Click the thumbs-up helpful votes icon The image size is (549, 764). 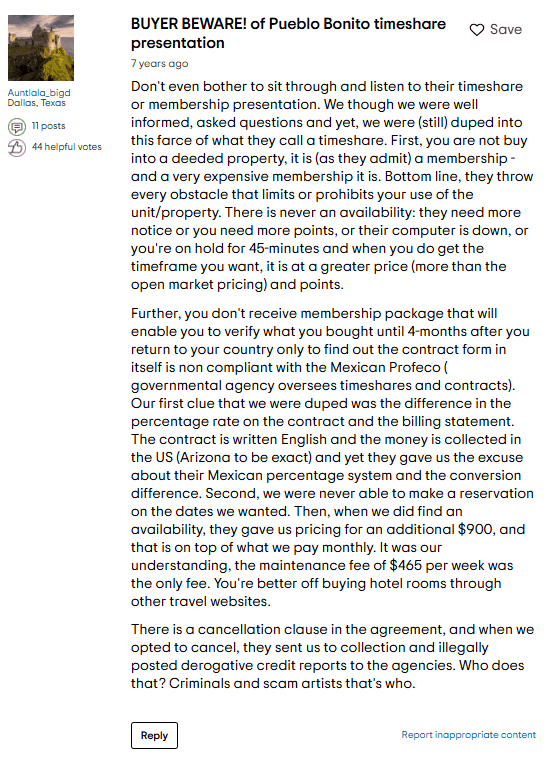click(x=17, y=148)
